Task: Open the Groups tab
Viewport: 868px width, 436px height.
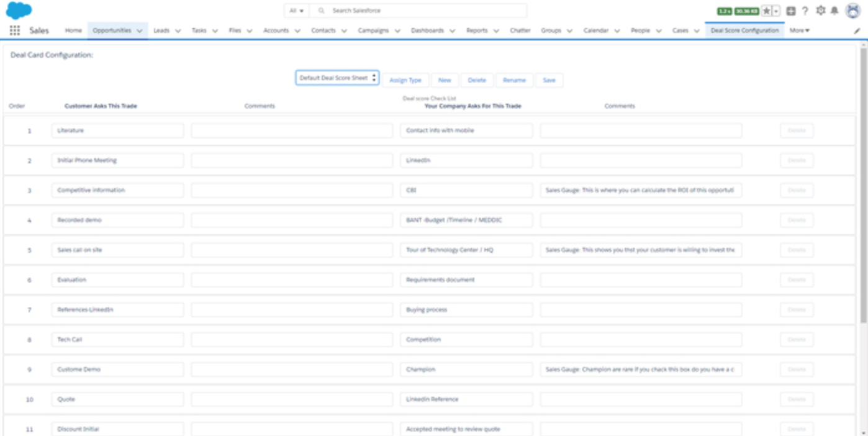Action: coord(551,30)
